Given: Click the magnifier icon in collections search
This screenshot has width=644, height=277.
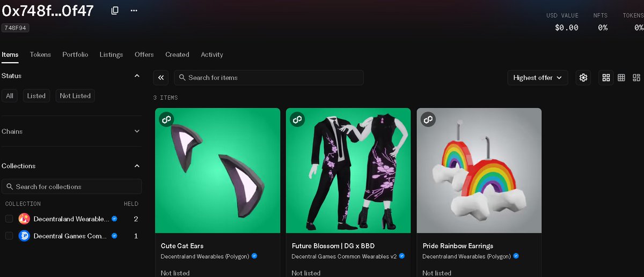Looking at the screenshot, I should click(10, 186).
